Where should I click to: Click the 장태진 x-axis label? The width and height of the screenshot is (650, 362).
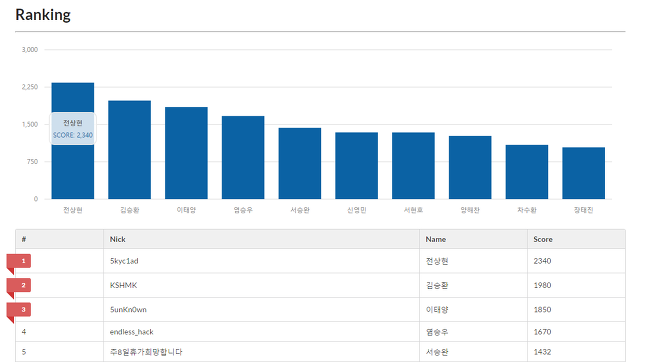click(x=584, y=210)
